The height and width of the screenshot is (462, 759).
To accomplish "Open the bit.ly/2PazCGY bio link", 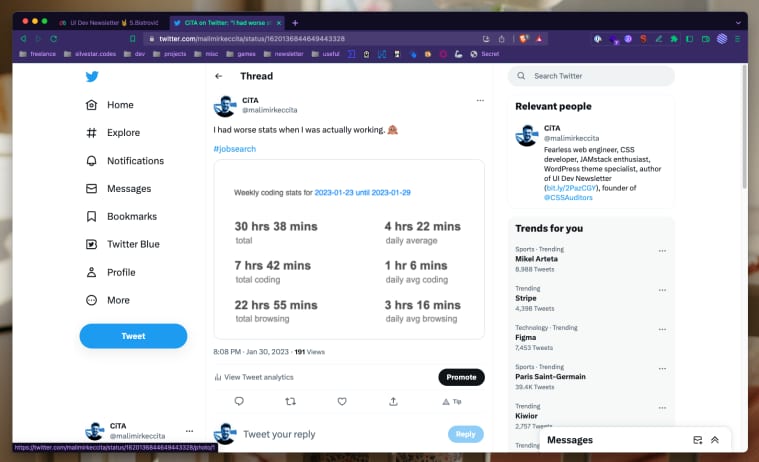I will 571,188.
